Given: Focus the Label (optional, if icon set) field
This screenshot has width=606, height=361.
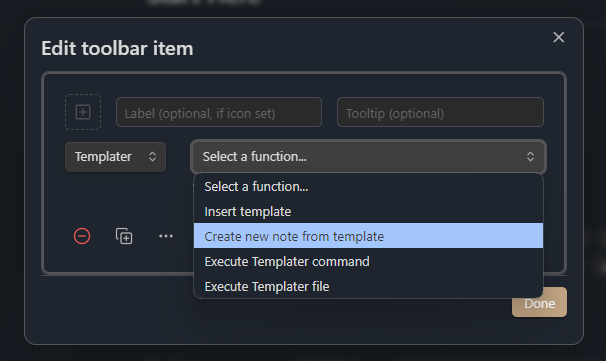Looking at the screenshot, I should pos(219,112).
